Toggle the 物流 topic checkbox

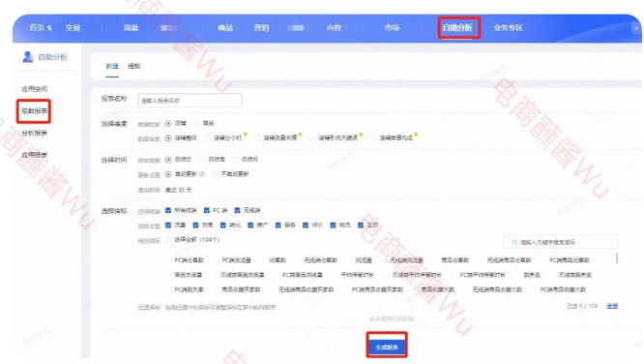(333, 225)
